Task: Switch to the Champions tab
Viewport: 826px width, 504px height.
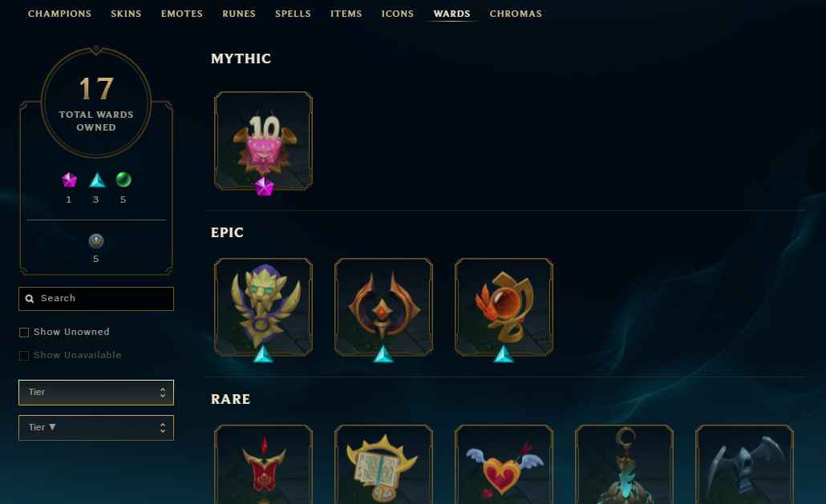Action: tap(59, 14)
